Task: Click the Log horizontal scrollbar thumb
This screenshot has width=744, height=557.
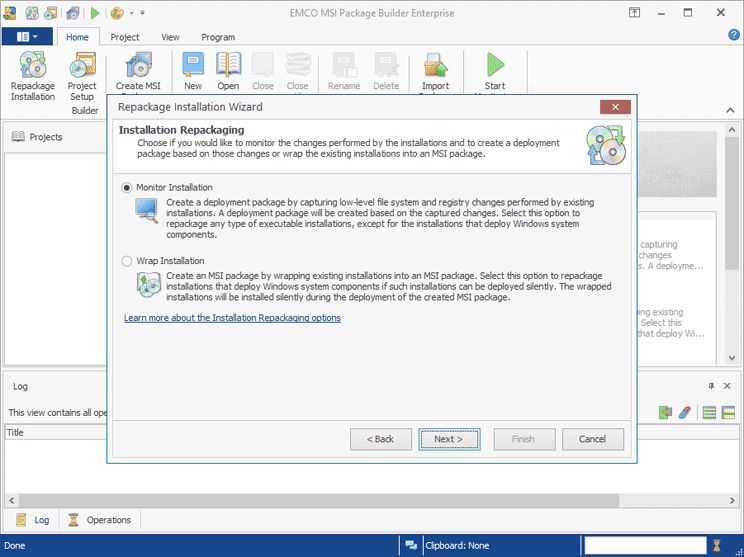Action: point(319,500)
